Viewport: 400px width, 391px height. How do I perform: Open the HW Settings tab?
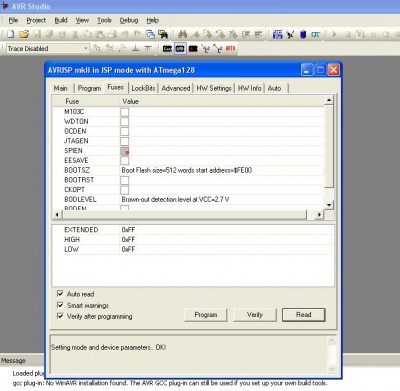click(214, 88)
